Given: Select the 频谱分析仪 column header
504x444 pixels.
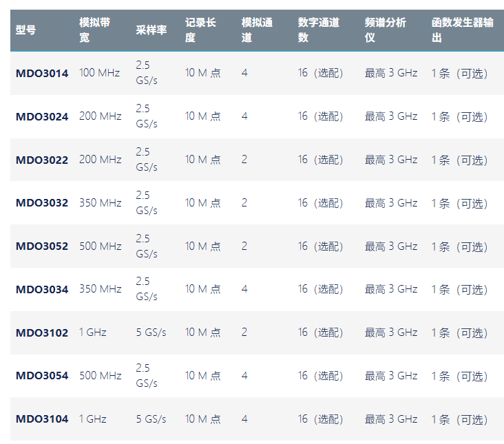Looking at the screenshot, I should pos(385,30).
